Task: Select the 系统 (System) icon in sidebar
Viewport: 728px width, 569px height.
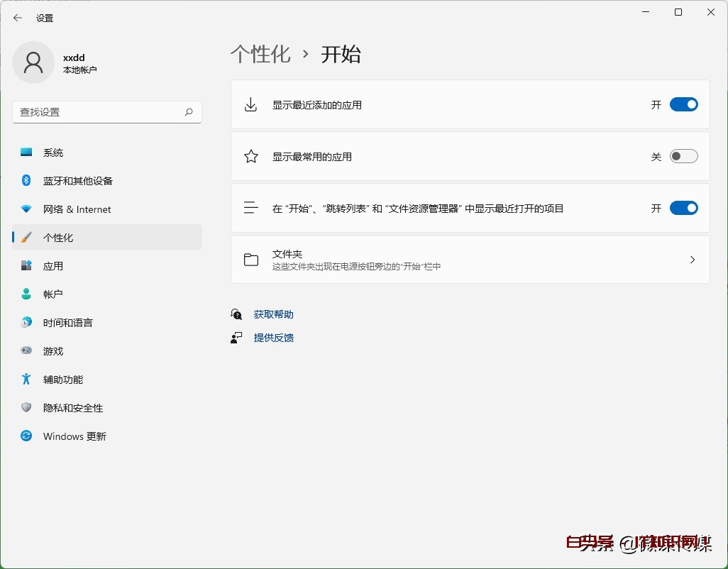Action: (x=26, y=152)
